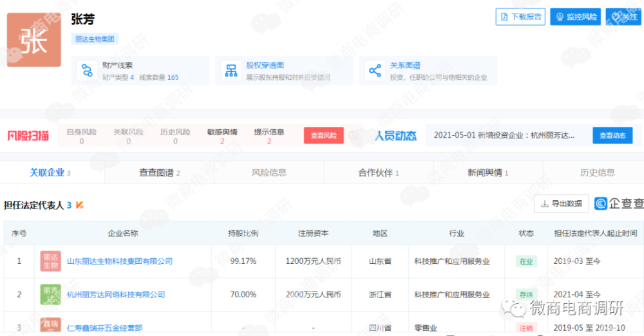Open the 关系图谱 link
This screenshot has height=336, width=644.
405,65
